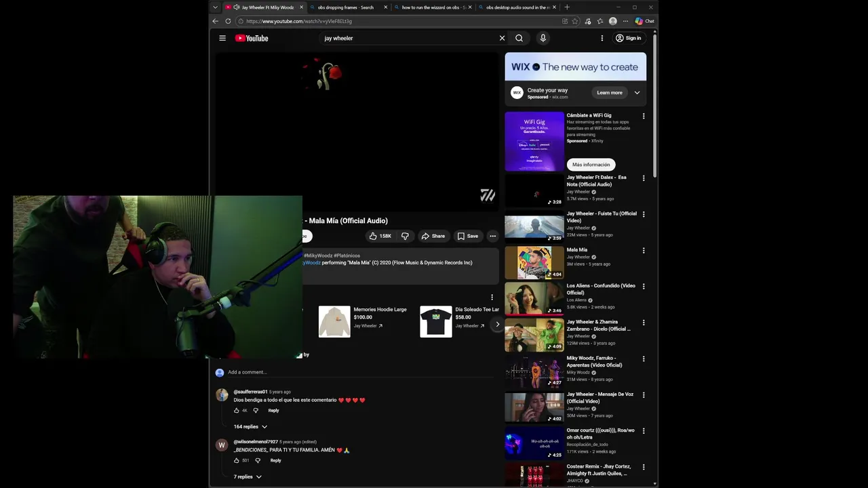
Task: Show next merch items with arrow
Action: tap(497, 324)
